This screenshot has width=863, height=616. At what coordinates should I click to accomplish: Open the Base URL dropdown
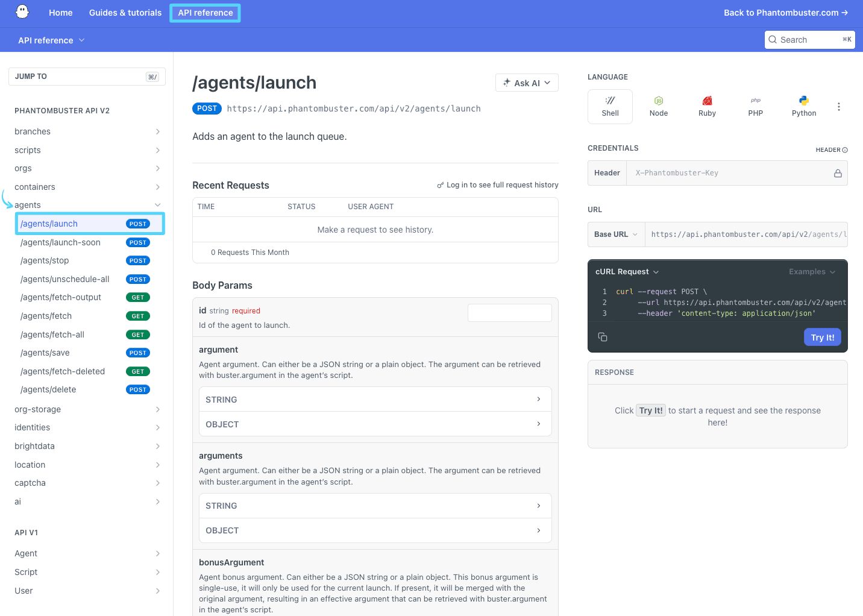click(x=616, y=234)
